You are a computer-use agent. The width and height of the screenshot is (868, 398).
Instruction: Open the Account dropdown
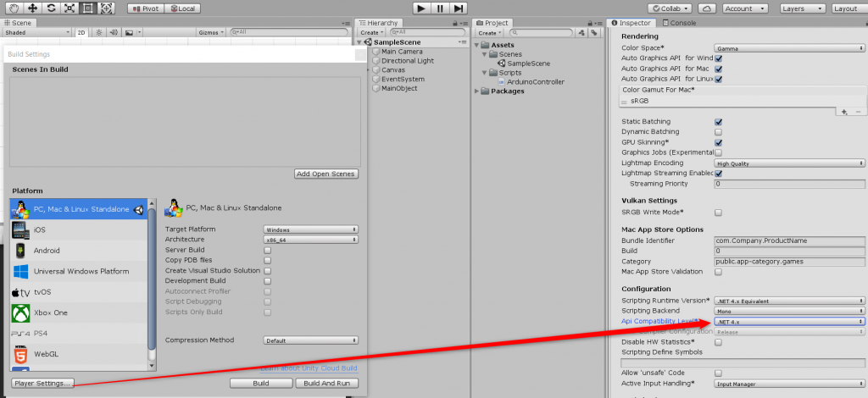[x=744, y=8]
